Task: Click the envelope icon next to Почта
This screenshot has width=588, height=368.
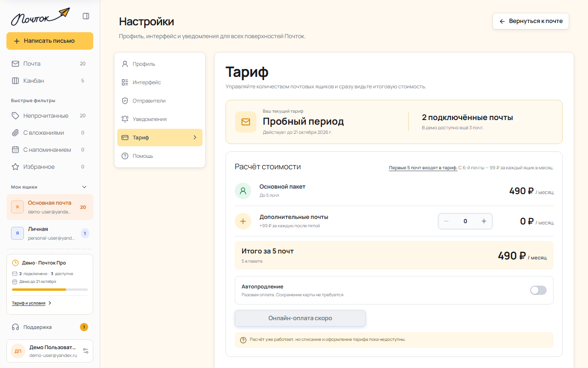Action: point(15,63)
